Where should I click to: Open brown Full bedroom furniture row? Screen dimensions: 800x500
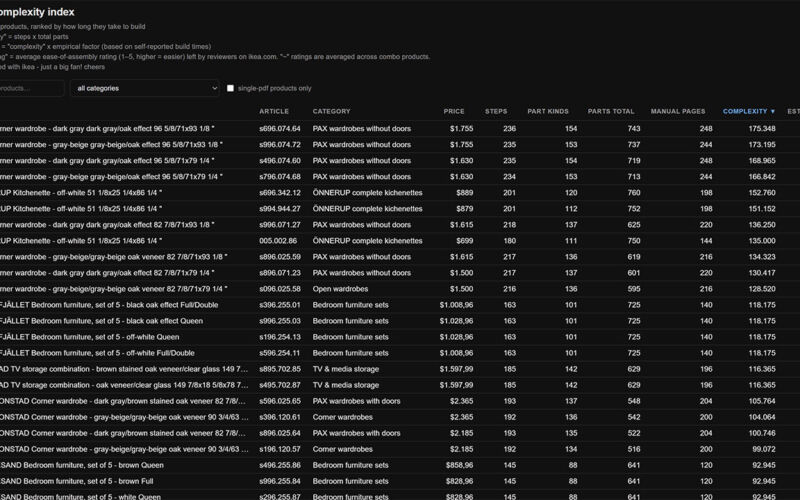(400, 481)
